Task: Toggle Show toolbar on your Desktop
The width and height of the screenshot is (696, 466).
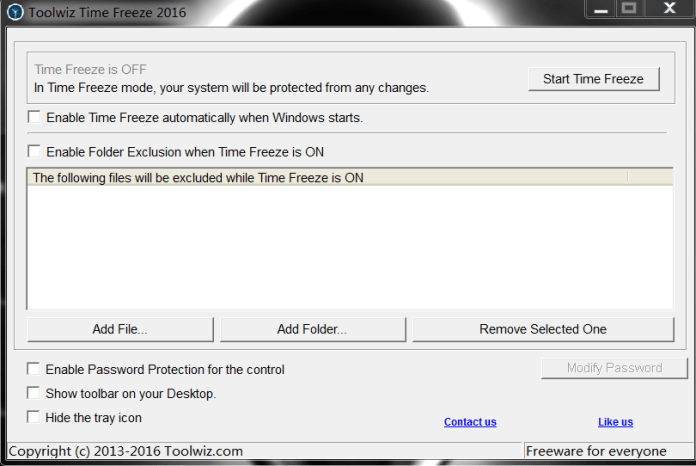Action: point(33,393)
